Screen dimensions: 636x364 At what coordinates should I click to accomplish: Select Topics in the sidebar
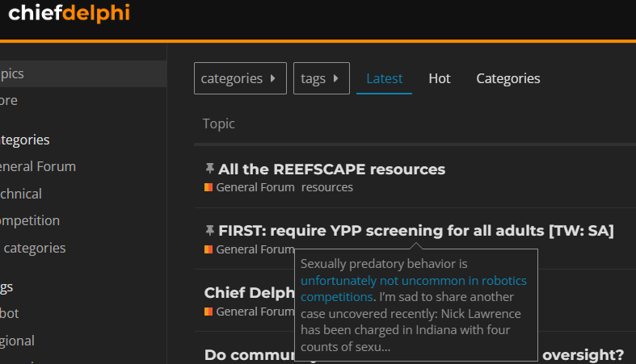[83, 73]
